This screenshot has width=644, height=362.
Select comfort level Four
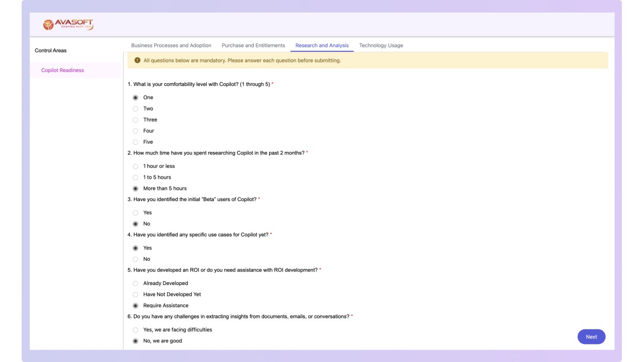tap(135, 131)
